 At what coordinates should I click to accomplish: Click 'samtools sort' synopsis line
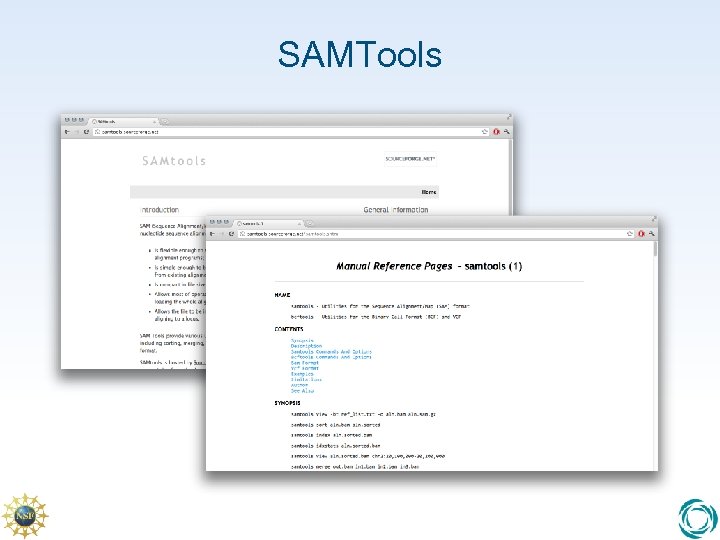(336, 425)
